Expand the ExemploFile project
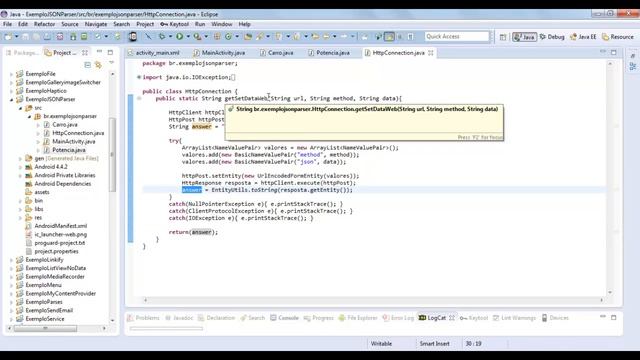The width and height of the screenshot is (640, 360). pos(11,74)
